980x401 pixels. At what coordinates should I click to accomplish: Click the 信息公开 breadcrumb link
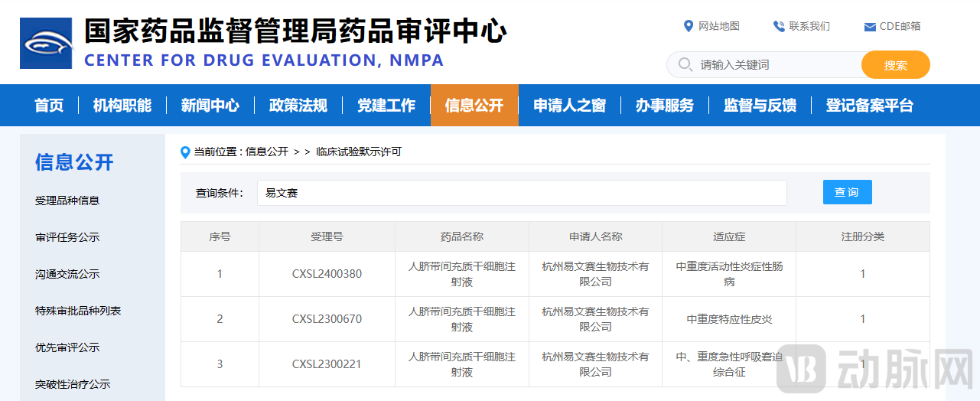coord(266,152)
